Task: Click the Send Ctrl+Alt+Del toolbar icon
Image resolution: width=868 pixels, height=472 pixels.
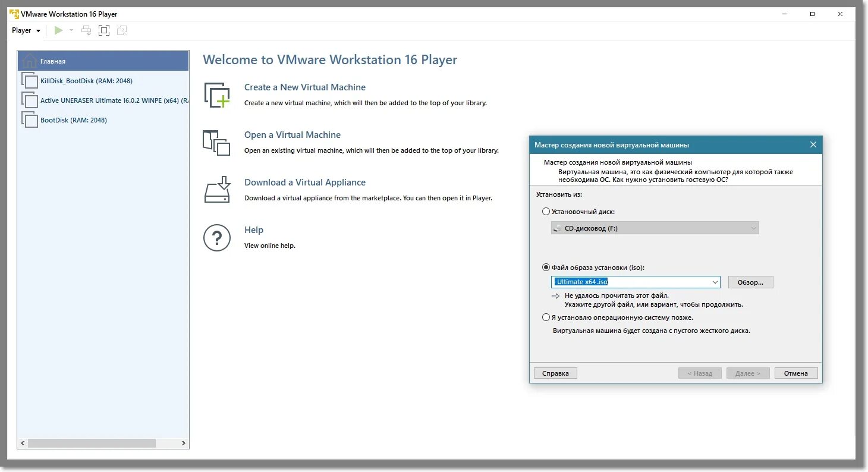Action: point(87,30)
